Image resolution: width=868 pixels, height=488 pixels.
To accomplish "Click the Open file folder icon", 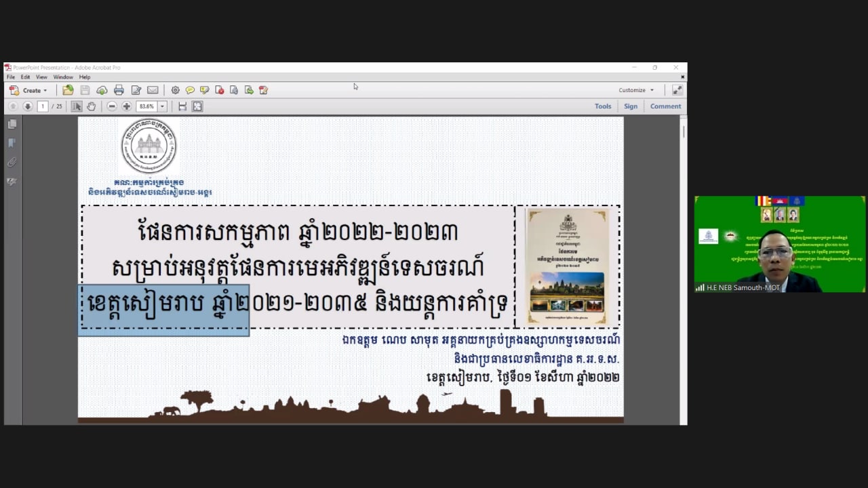I will pos(68,90).
